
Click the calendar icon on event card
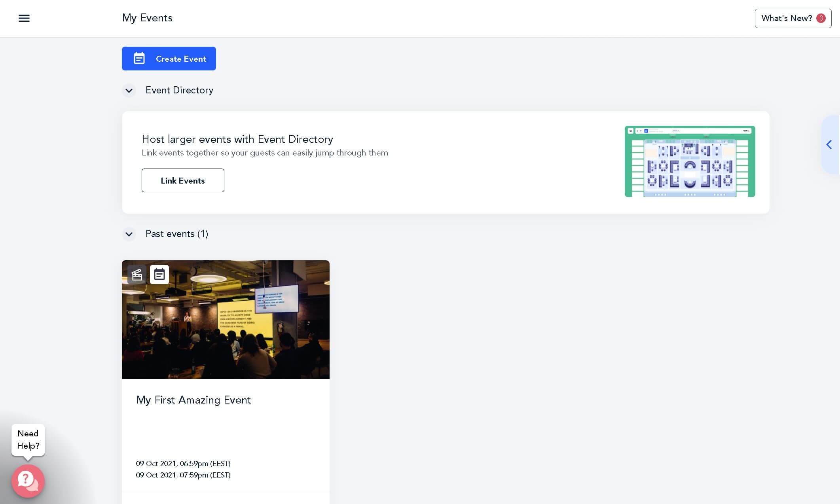pos(159,275)
